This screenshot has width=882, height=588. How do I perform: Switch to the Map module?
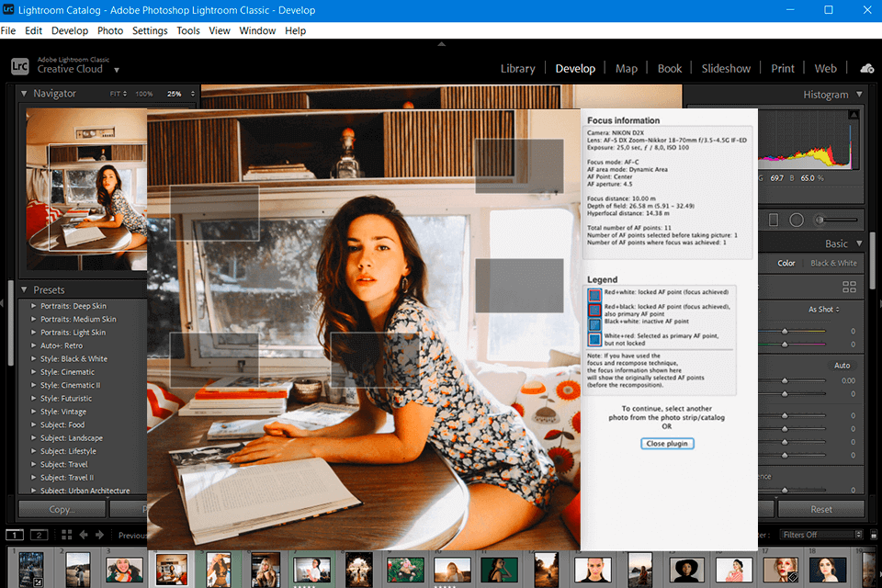626,69
